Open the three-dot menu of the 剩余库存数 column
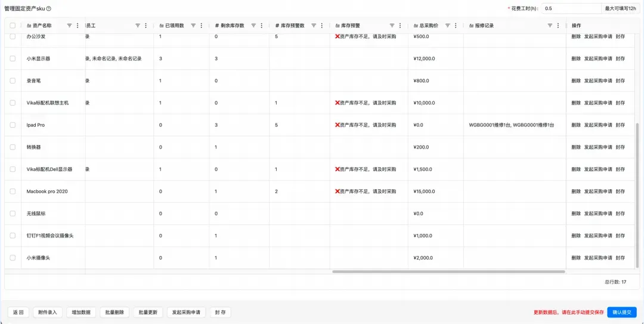This screenshot has width=644, height=324. tap(262, 26)
